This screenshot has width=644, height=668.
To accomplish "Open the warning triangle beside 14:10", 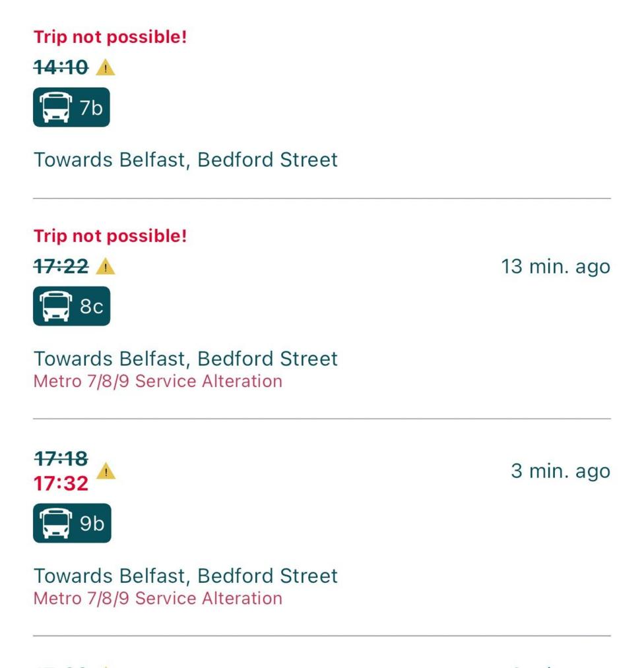I will pyautogui.click(x=107, y=67).
